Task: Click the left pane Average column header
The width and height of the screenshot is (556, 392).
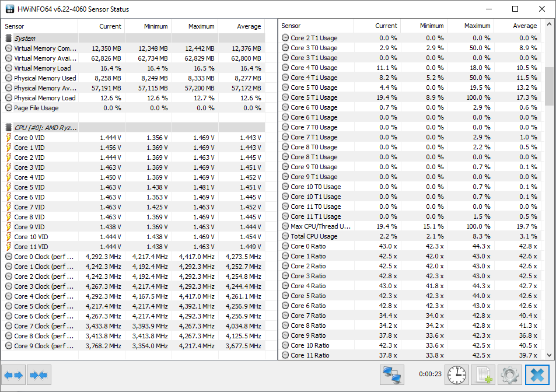Action: pos(242,26)
